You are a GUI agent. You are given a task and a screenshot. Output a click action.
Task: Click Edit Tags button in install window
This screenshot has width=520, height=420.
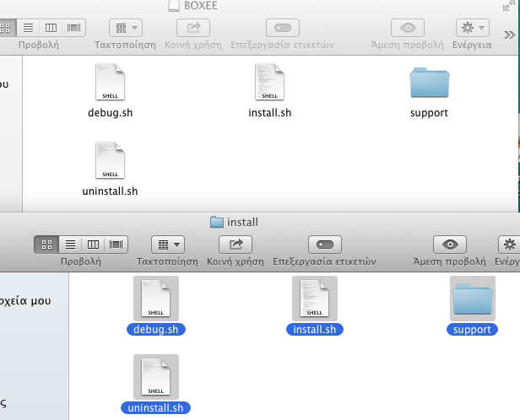click(325, 245)
